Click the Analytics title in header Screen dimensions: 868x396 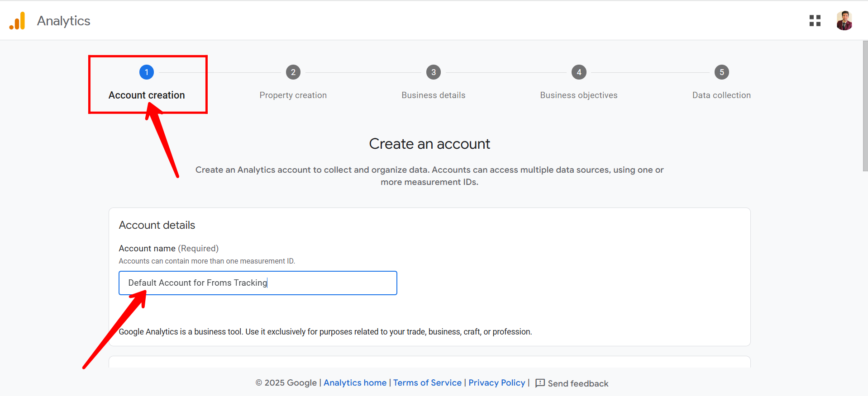64,21
